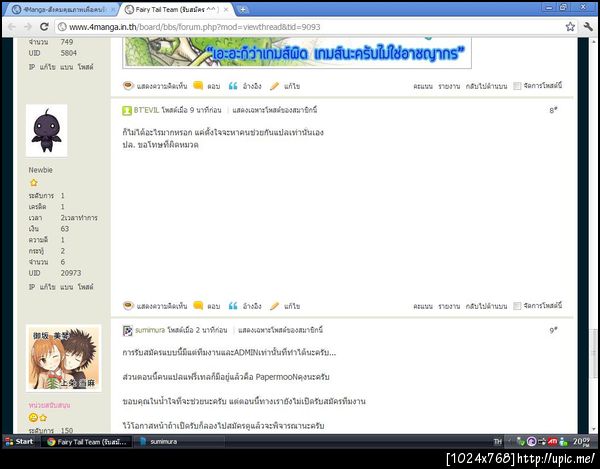
Task: Select the sumimura taskbar window button
Action: coord(180,442)
